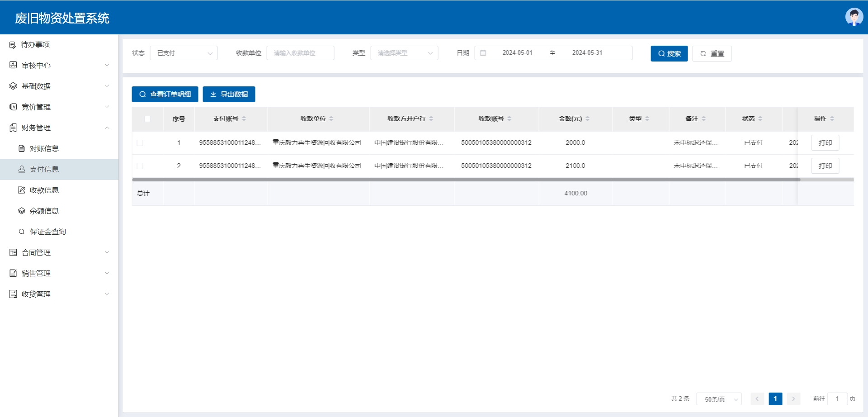868x417 pixels.
Task: Toggle the select-all header checkbox
Action: (x=147, y=119)
